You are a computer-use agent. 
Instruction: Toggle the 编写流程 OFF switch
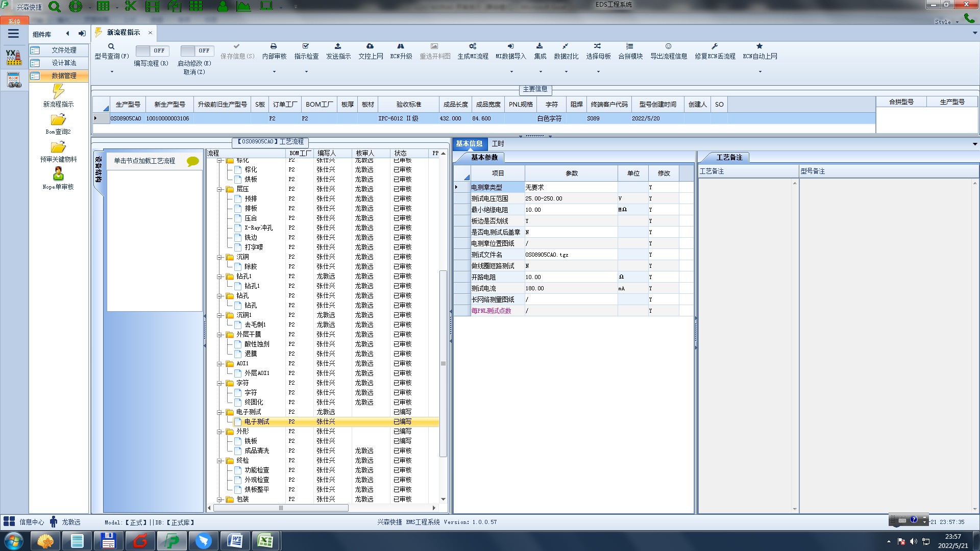point(152,51)
